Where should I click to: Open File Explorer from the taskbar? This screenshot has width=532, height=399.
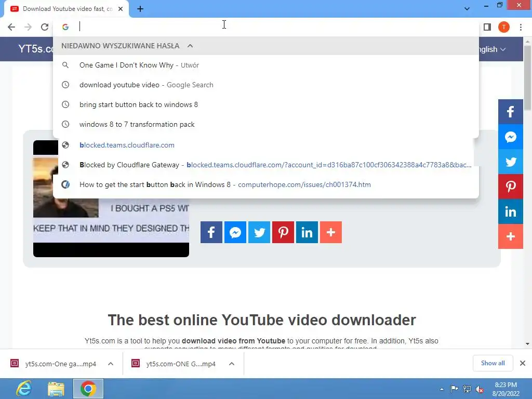[56, 389]
